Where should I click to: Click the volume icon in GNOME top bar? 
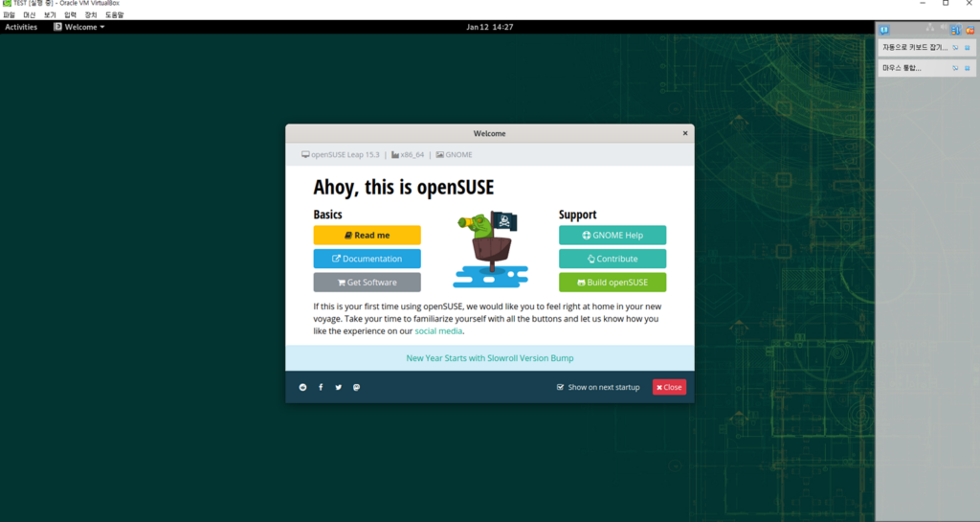point(944,27)
